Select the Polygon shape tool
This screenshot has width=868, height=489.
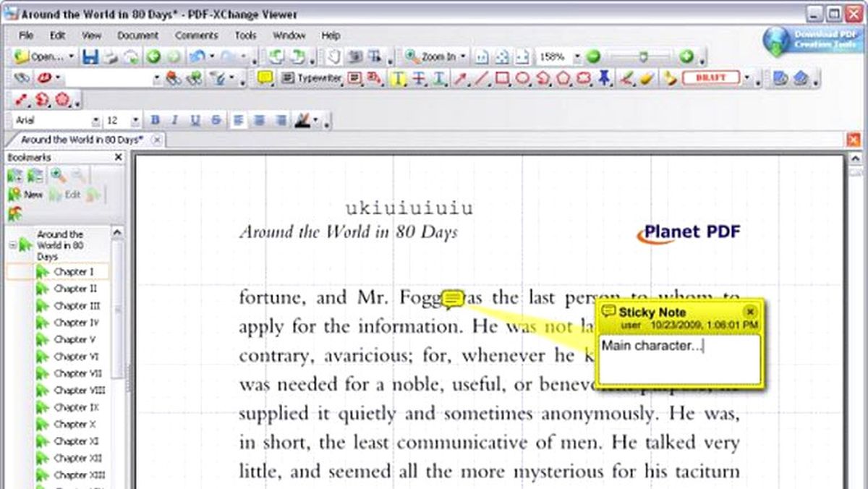[x=564, y=77]
